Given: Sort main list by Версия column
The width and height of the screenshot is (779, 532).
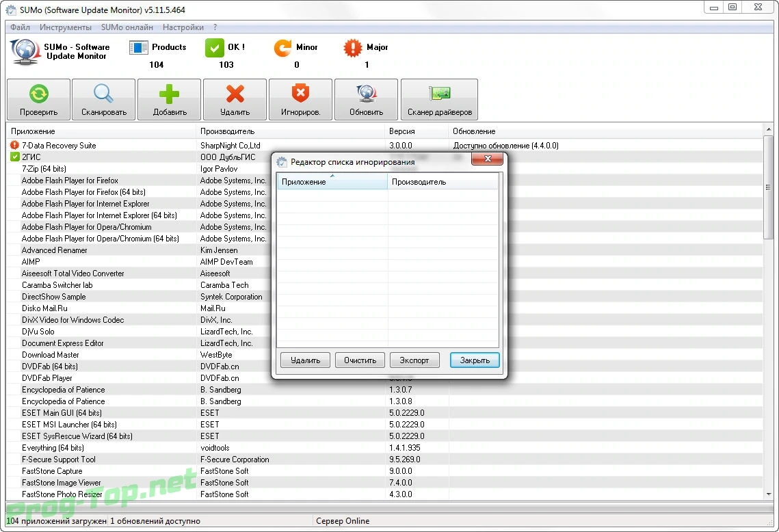Looking at the screenshot, I should [417, 131].
